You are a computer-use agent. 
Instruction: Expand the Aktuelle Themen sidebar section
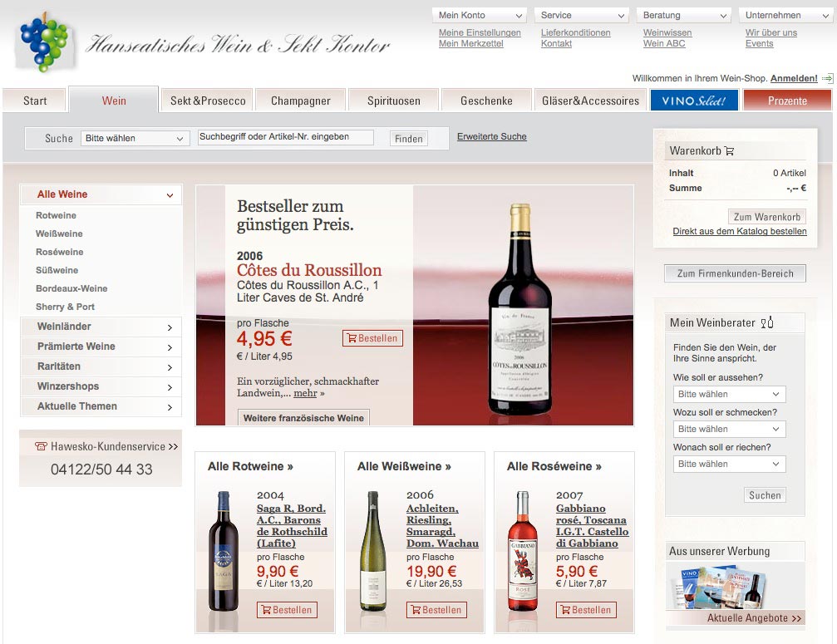tap(101, 406)
